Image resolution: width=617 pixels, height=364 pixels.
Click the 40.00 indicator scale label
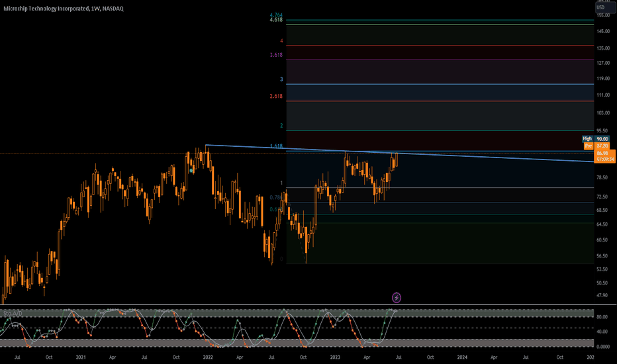[602, 332]
